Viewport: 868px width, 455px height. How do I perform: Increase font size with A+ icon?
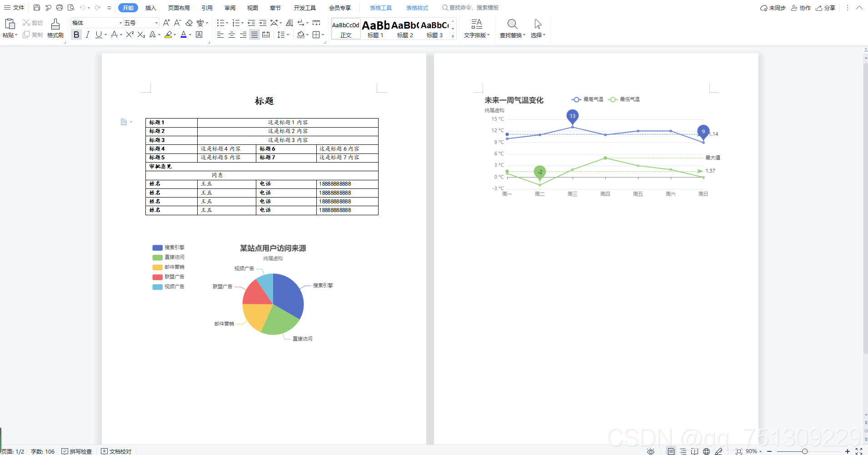(166, 23)
